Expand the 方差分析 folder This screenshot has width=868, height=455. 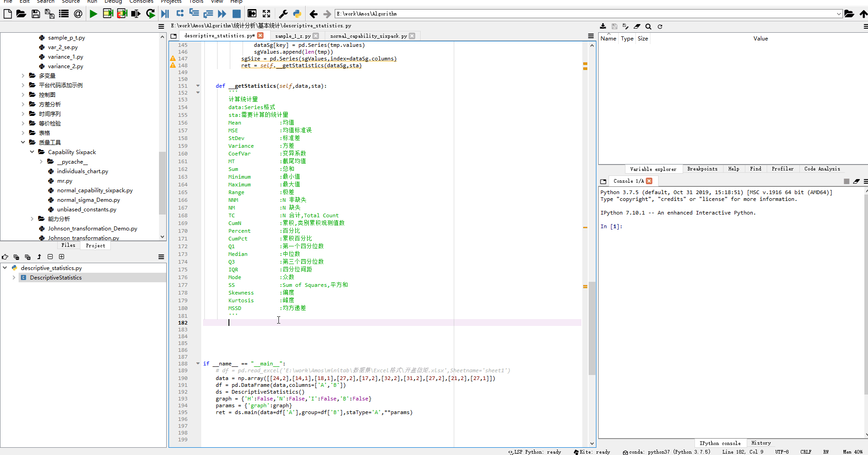pyautogui.click(x=23, y=105)
